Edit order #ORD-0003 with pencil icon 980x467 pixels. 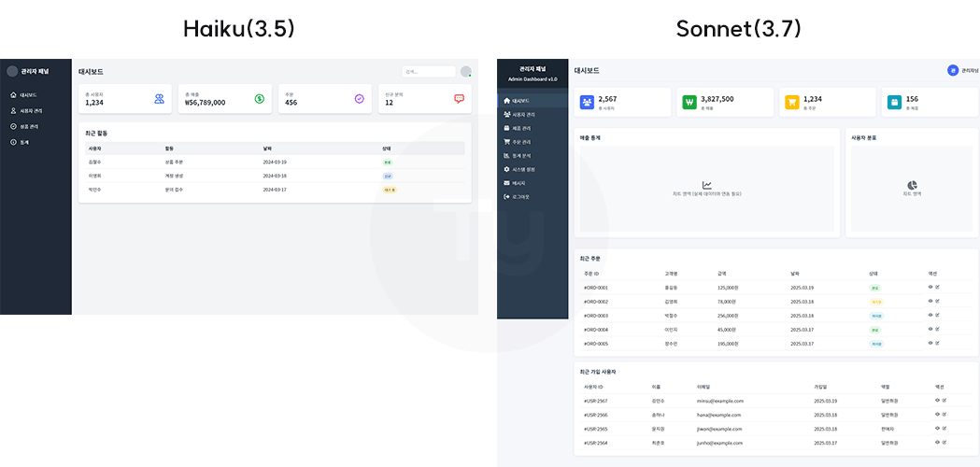click(x=938, y=315)
